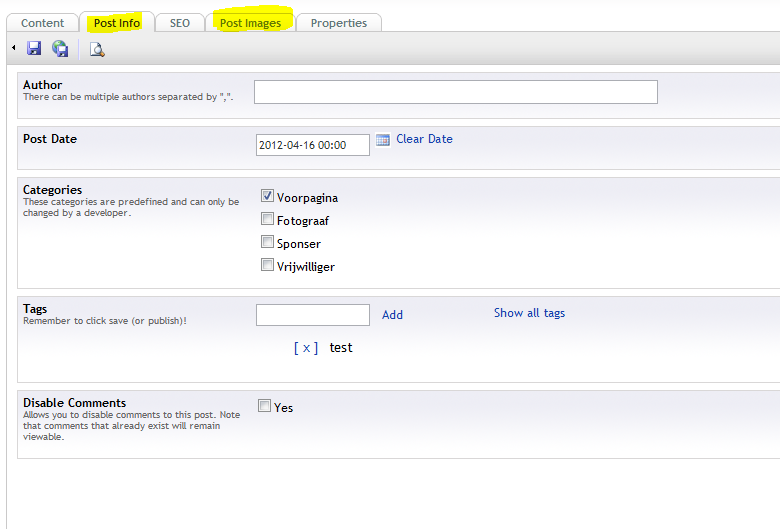Enable the Vrijwilliger category
The height and width of the screenshot is (529, 780).
267,264
